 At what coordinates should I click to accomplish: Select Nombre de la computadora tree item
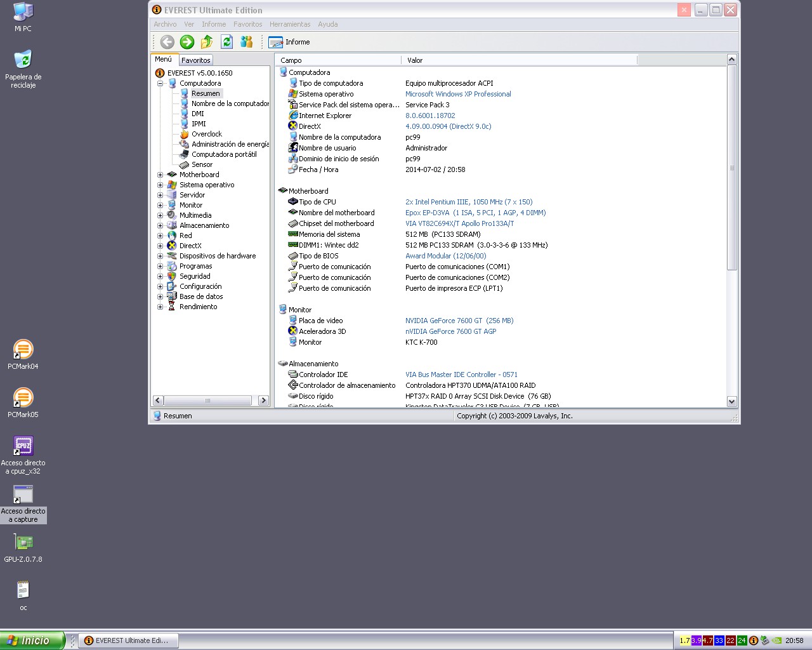(230, 103)
